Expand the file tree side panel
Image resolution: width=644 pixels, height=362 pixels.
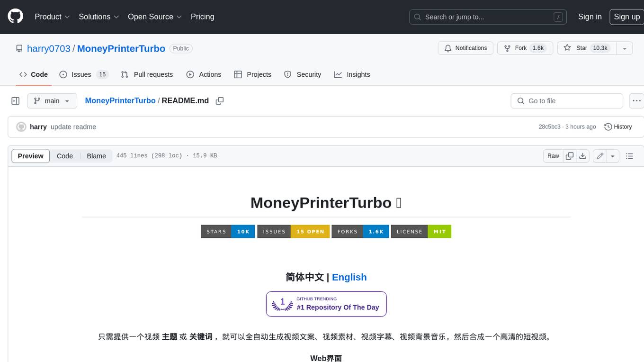pyautogui.click(x=16, y=101)
